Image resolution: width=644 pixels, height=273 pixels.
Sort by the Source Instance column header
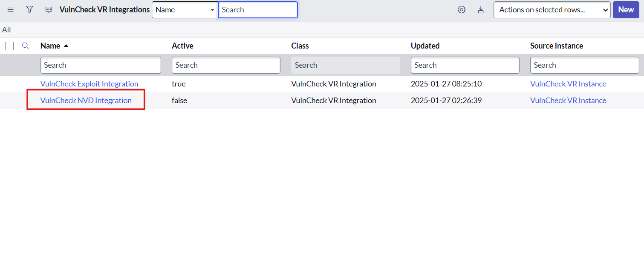(557, 46)
